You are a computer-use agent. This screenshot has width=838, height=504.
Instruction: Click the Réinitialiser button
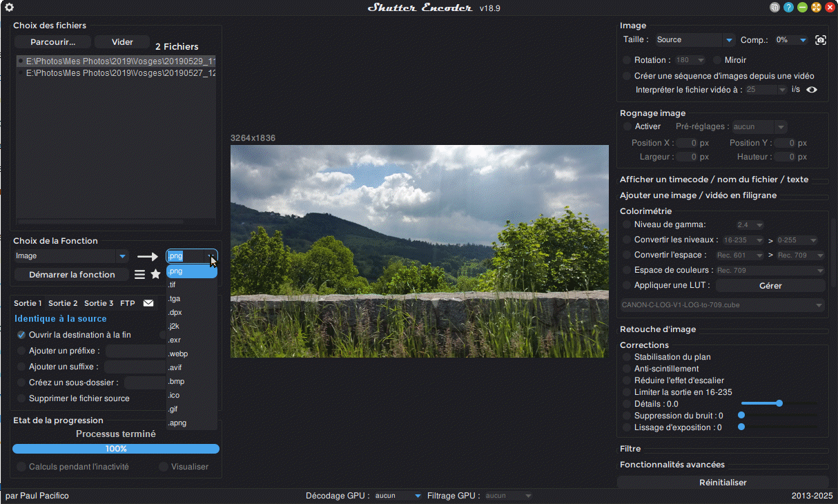pos(722,482)
